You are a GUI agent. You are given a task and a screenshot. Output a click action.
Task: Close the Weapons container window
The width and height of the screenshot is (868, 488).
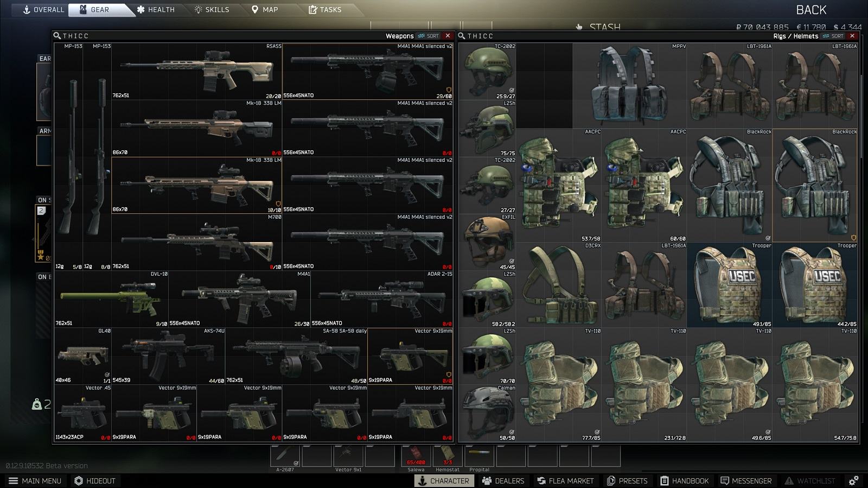pos(448,36)
